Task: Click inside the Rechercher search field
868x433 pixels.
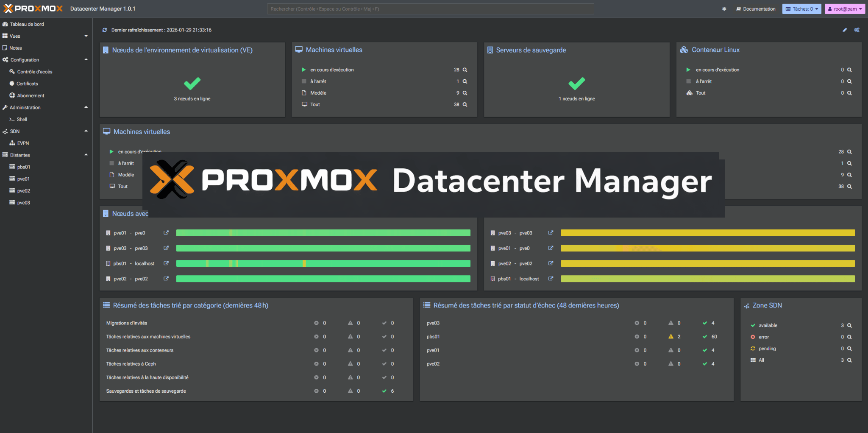Action: click(x=430, y=8)
